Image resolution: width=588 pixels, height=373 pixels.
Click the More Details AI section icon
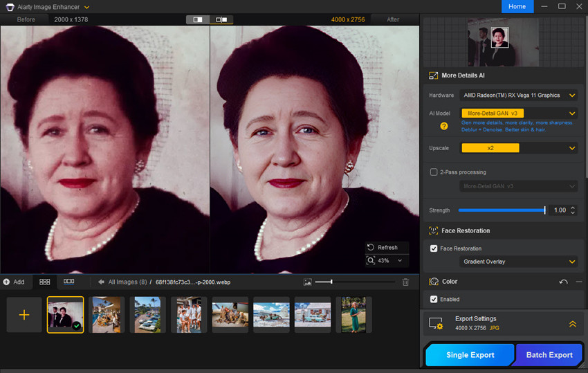pos(433,75)
